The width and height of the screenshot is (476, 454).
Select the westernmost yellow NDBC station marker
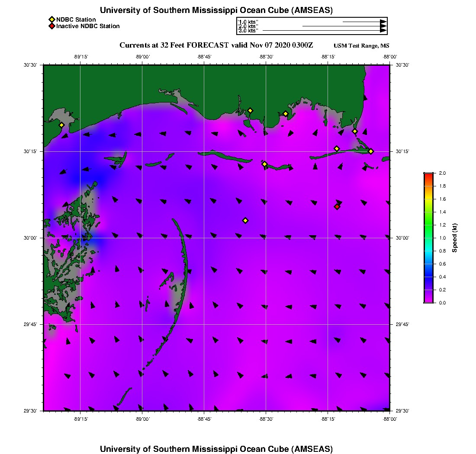click(61, 125)
